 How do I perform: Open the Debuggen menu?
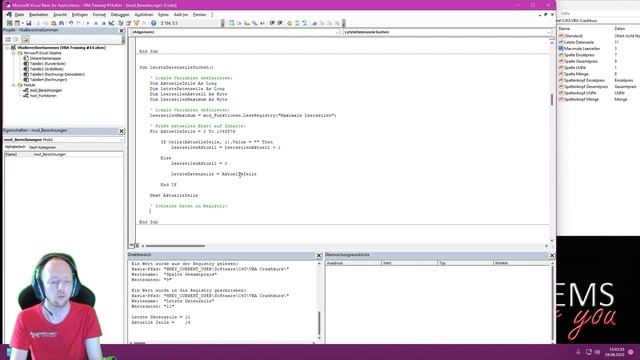coord(120,15)
